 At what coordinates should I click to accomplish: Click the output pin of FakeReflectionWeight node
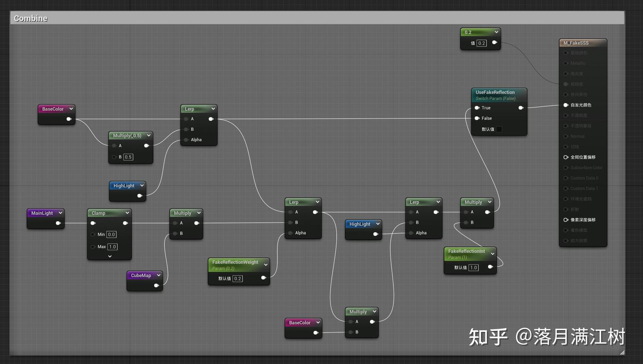(x=263, y=278)
